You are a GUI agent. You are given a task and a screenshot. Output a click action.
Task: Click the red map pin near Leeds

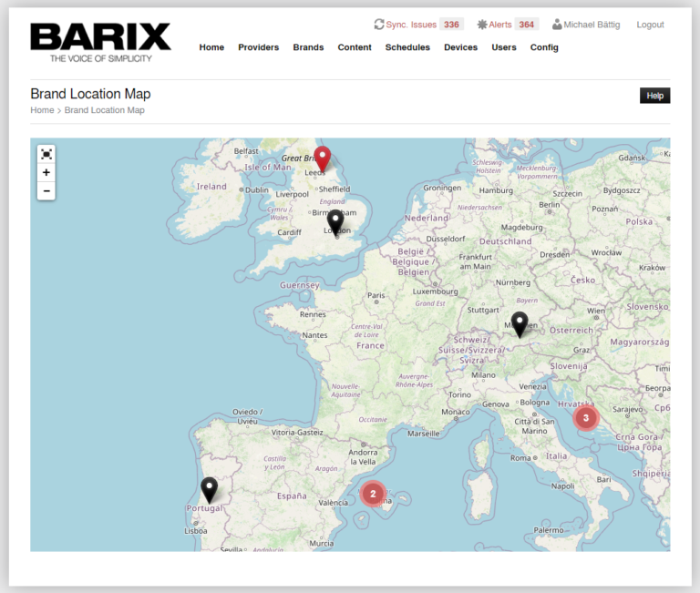point(322,159)
